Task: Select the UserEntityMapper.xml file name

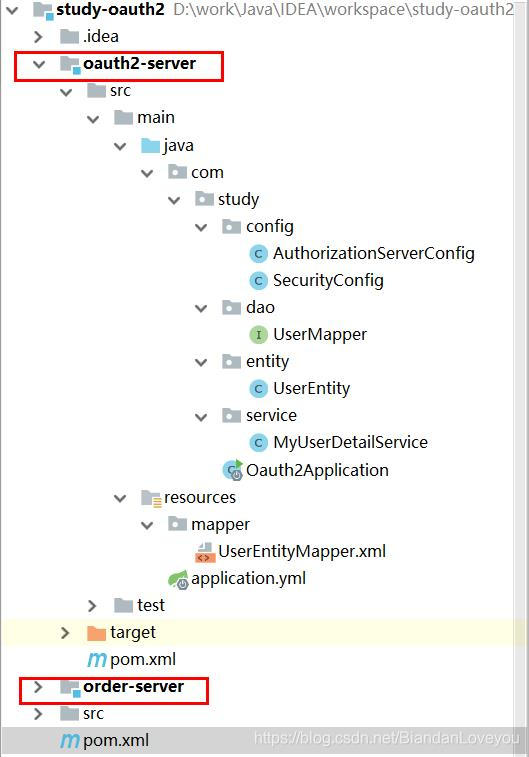Action: pyautogui.click(x=302, y=551)
